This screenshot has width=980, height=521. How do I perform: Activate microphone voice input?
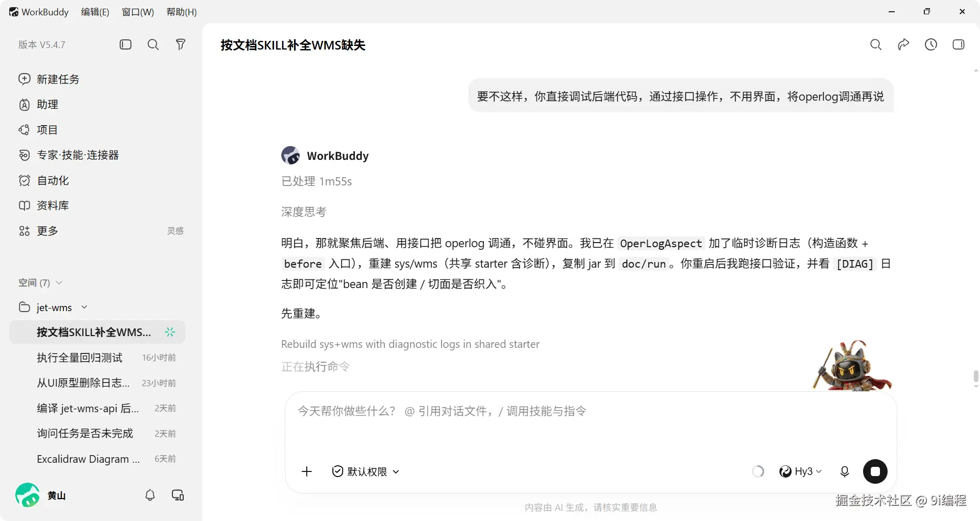coord(845,471)
